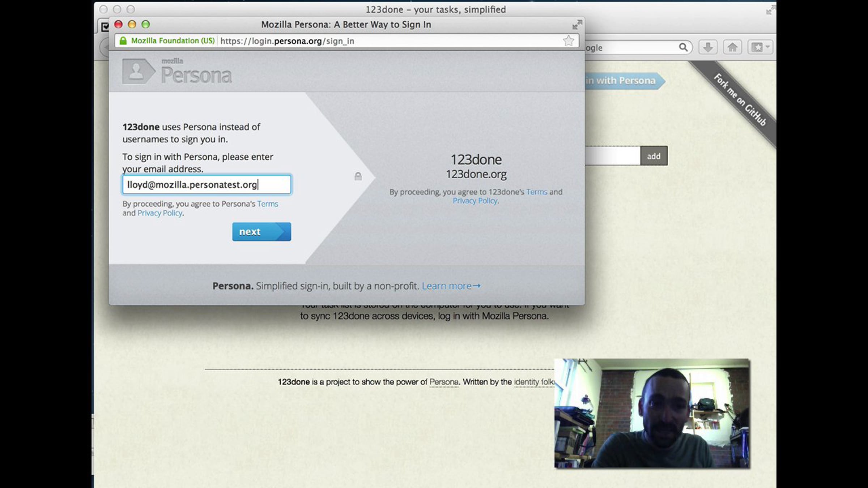Click the Fork me on GitHub ribbon
Screen dimensions: 868x488
pyautogui.click(x=740, y=100)
